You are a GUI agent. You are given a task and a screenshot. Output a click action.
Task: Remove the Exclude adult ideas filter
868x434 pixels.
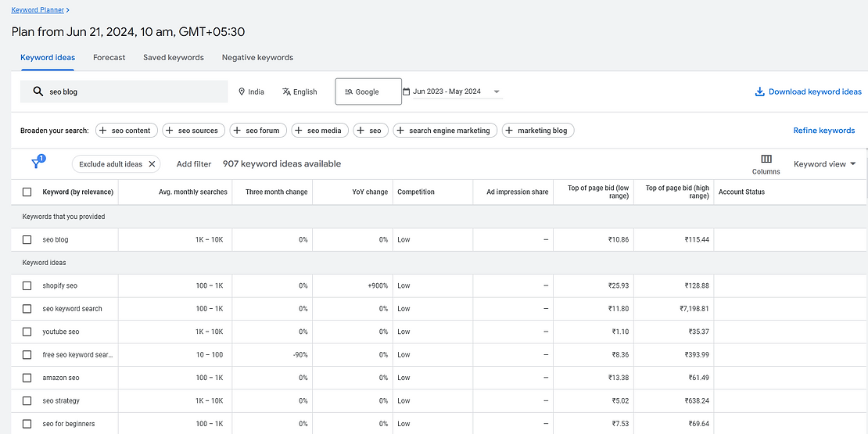click(152, 164)
